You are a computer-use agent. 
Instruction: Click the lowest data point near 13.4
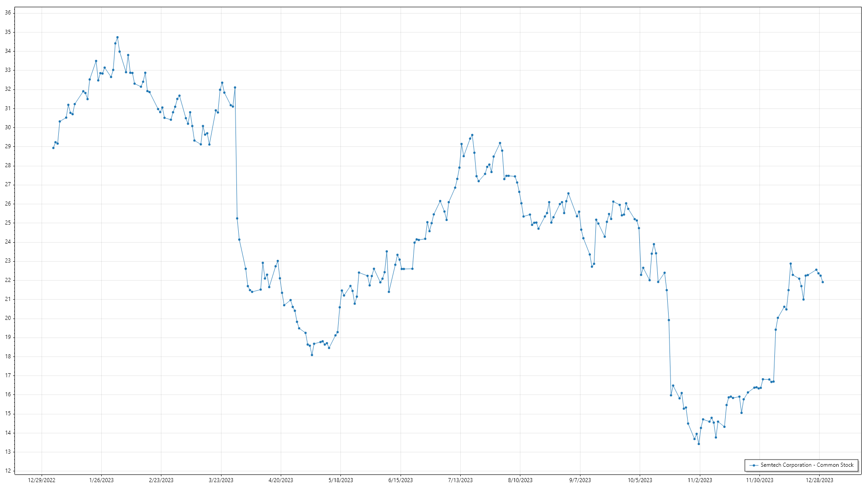tap(698, 444)
